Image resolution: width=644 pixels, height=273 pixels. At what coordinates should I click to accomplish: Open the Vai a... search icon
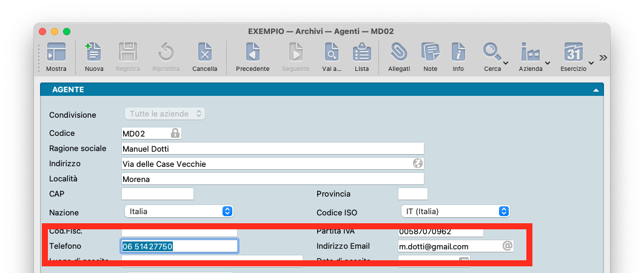coord(332,53)
